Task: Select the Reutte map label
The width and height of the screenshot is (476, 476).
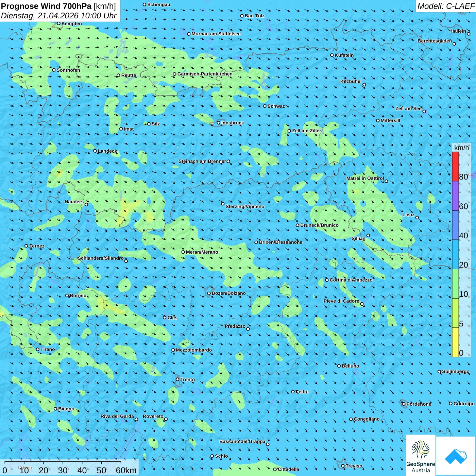Action: click(129, 75)
